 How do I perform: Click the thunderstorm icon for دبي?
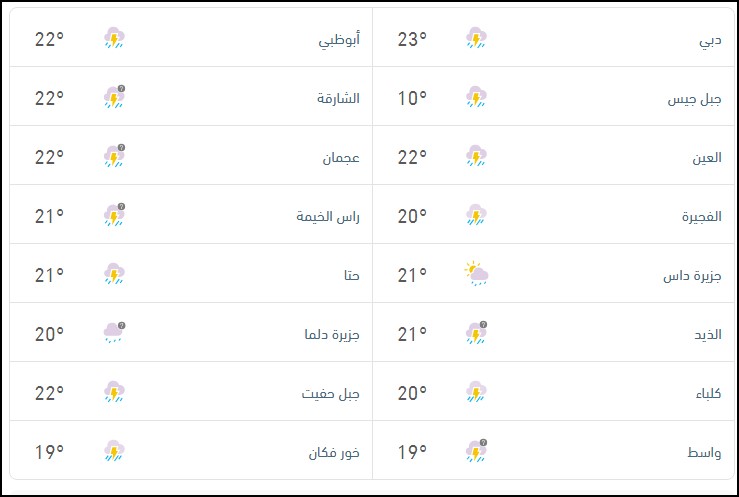coord(476,39)
